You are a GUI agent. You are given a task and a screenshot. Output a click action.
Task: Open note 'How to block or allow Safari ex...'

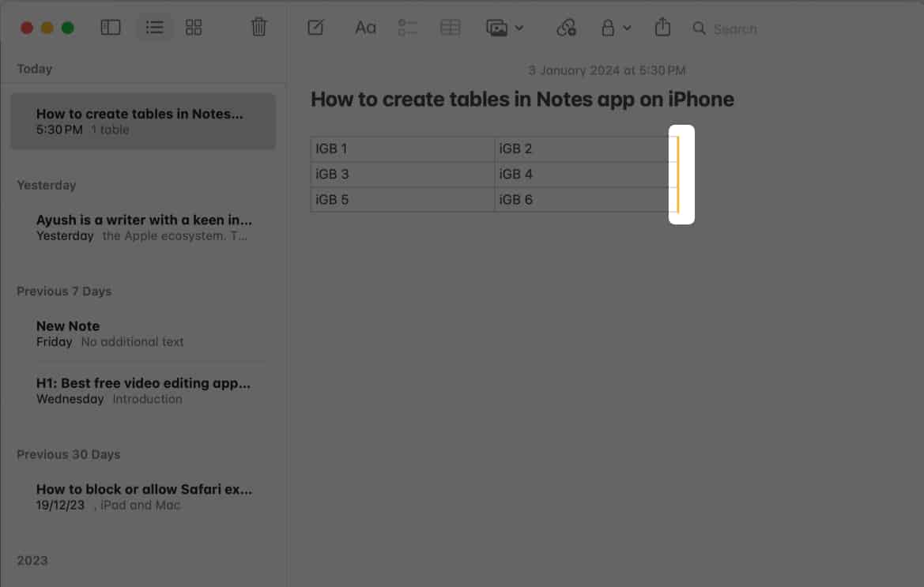(x=143, y=496)
